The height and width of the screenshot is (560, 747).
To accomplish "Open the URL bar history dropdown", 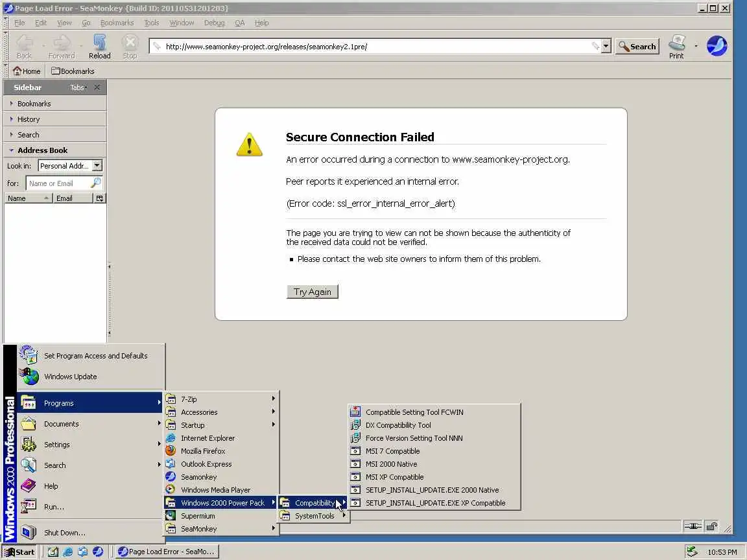I will click(606, 46).
